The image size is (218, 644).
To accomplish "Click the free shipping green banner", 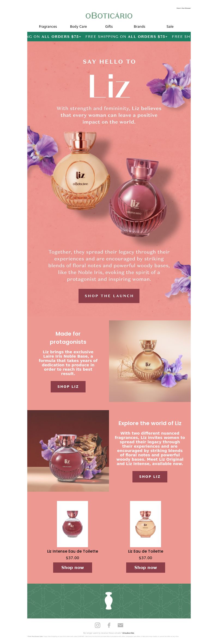I will pyautogui.click(x=109, y=36).
